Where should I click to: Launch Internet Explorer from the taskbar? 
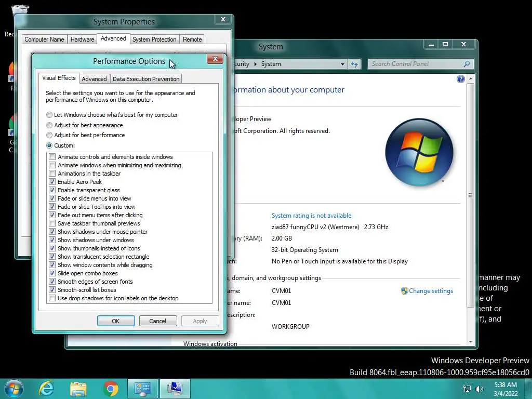tap(46, 389)
